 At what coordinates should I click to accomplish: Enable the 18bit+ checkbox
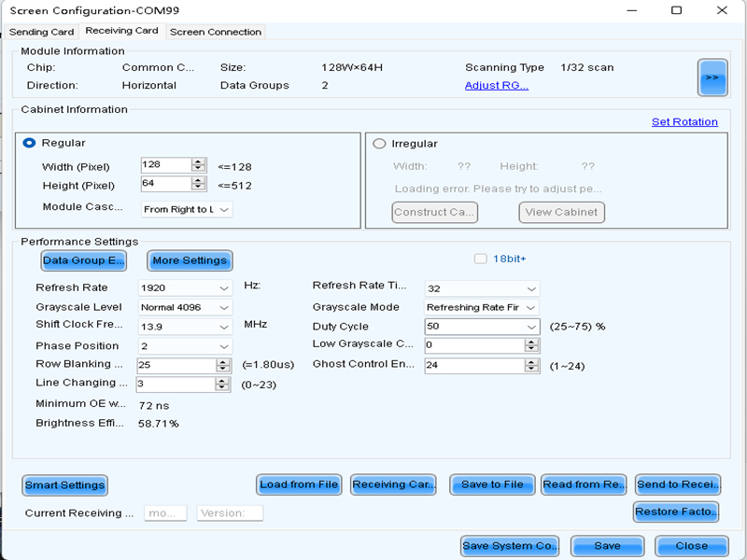pos(480,259)
